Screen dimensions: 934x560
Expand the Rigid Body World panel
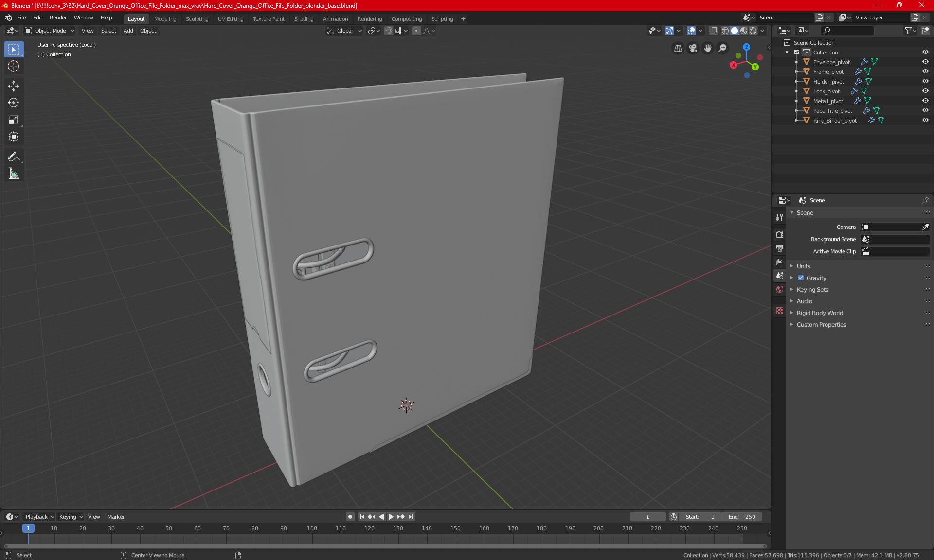click(820, 313)
